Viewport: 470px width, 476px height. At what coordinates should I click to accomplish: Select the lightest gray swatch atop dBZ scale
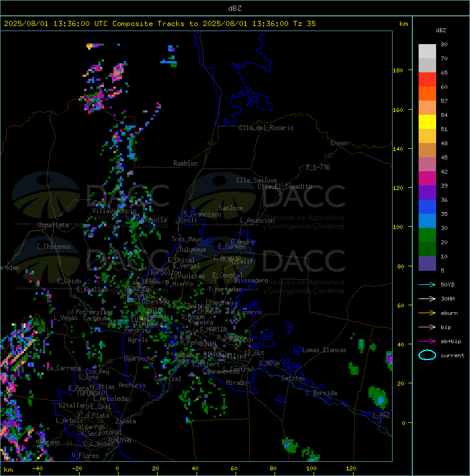coord(427,51)
